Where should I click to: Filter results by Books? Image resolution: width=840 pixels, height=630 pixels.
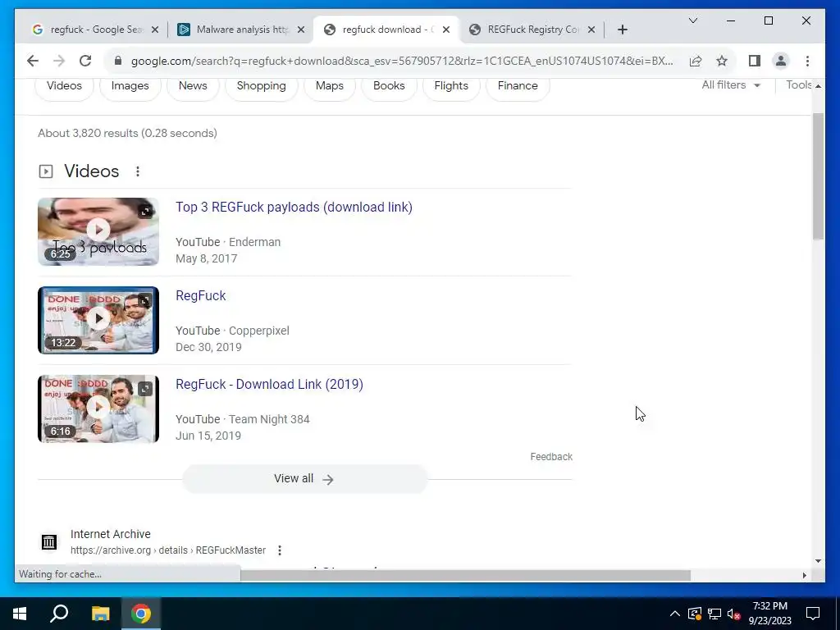(x=389, y=85)
